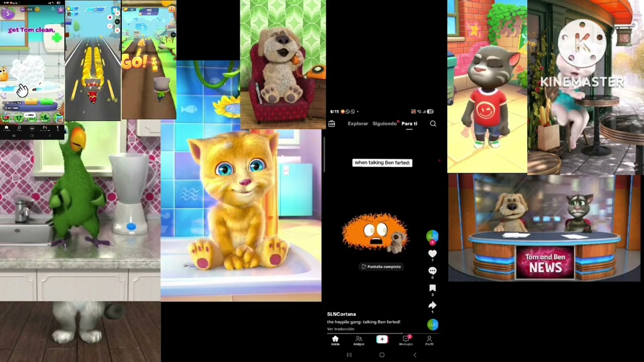Open the spinning sound disc
This screenshot has height=362, width=644.
(x=432, y=324)
